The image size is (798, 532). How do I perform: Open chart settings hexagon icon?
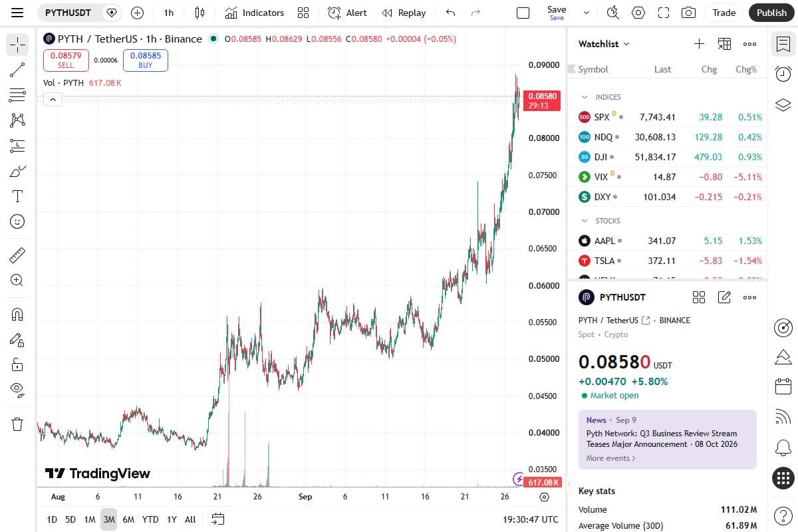(638, 13)
